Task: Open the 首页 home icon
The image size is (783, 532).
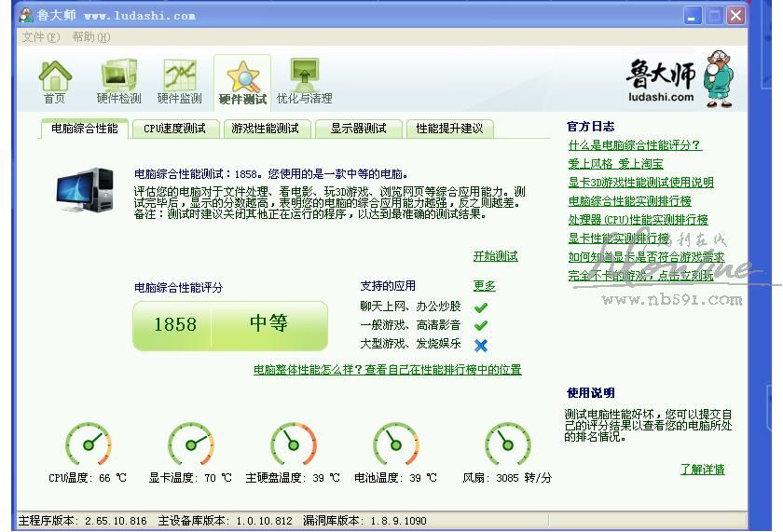Action: pos(55,81)
